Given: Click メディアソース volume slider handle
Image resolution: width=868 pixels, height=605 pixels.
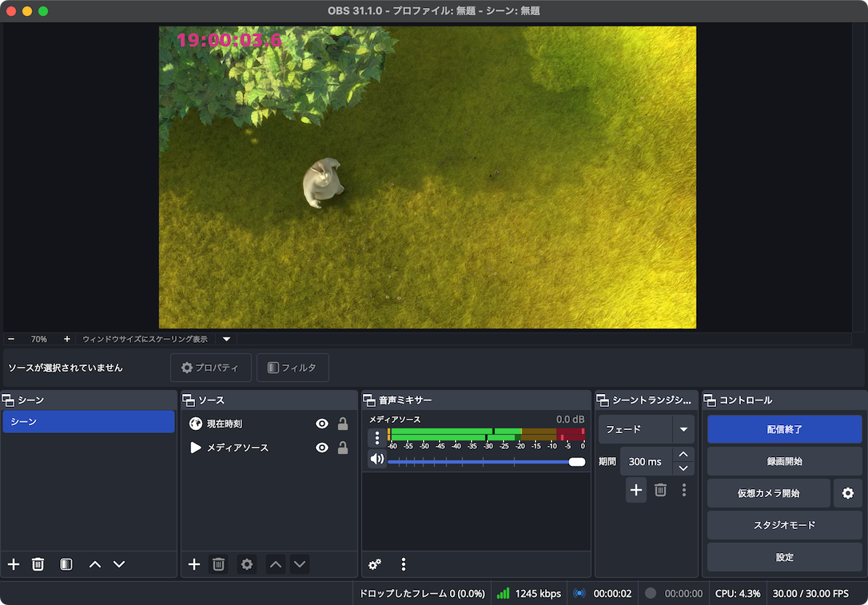Looking at the screenshot, I should tap(577, 462).
